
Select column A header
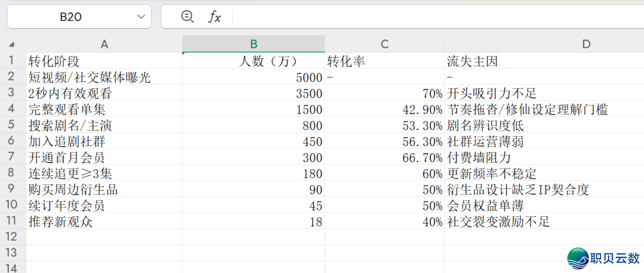click(x=104, y=44)
